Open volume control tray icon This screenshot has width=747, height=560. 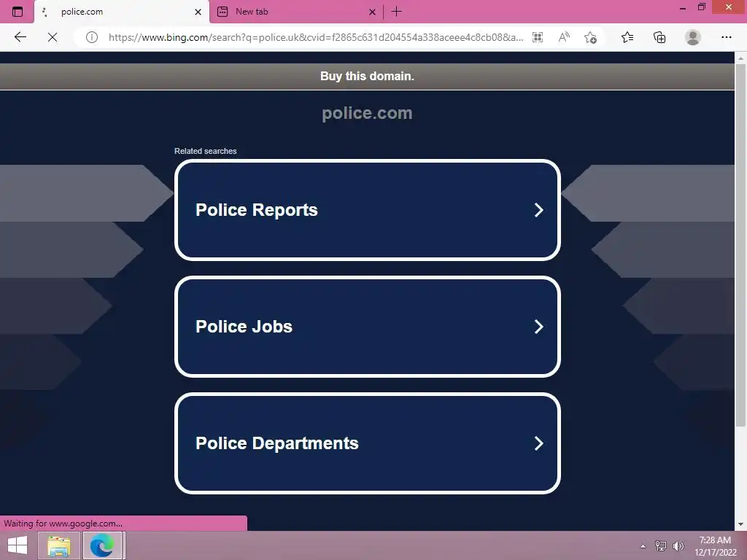click(678, 546)
